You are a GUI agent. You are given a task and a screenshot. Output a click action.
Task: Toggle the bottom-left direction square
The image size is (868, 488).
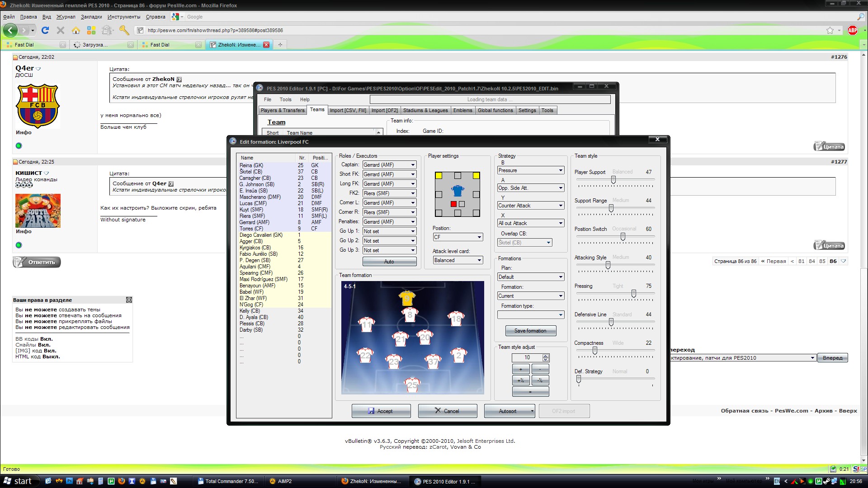[439, 213]
